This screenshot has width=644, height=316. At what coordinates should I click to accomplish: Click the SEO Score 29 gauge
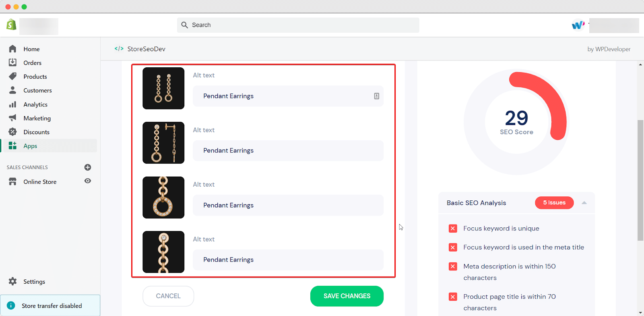point(516,122)
